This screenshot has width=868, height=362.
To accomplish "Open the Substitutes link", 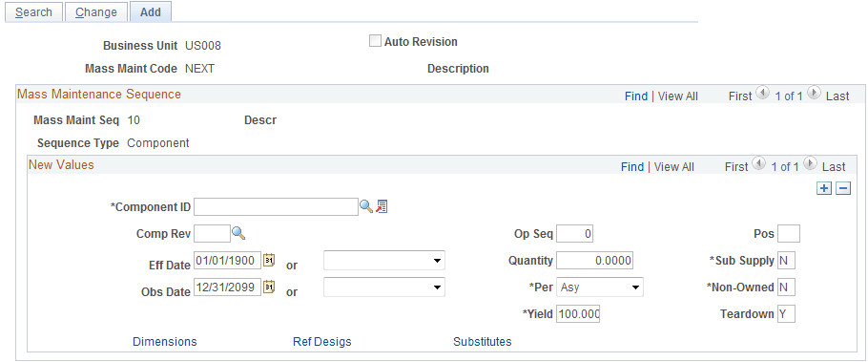I will [482, 342].
